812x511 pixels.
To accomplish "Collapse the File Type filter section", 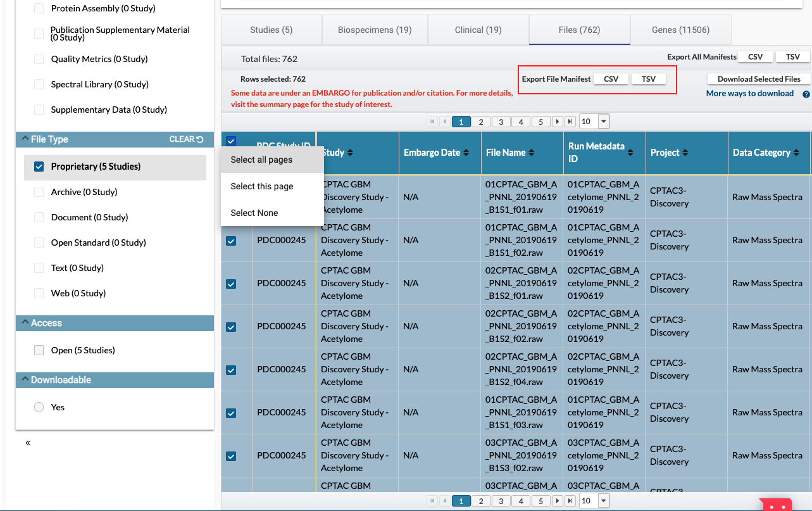I will pos(25,139).
